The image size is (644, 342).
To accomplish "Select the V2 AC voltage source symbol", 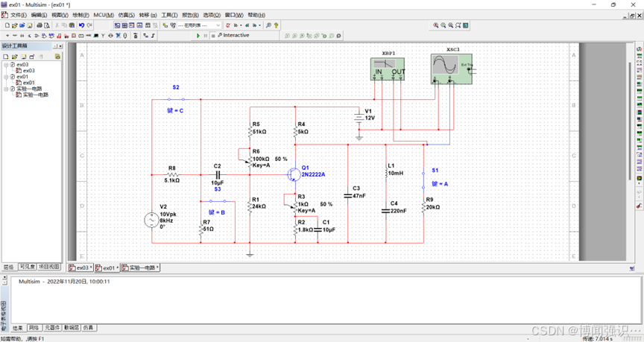I will (x=151, y=220).
